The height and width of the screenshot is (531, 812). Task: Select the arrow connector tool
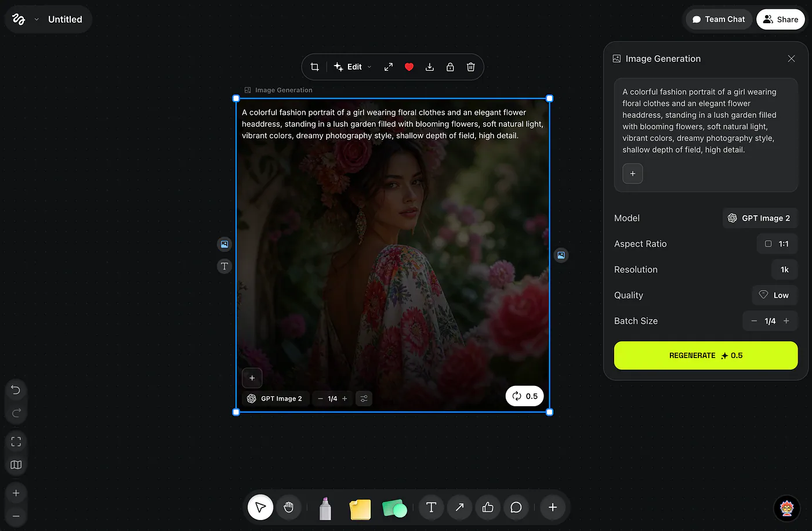tap(459, 508)
